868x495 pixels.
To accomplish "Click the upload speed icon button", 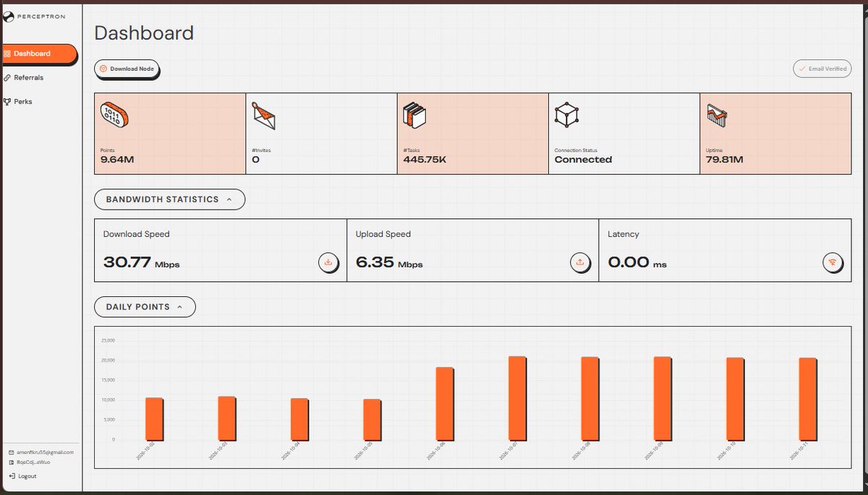I will [x=579, y=262].
